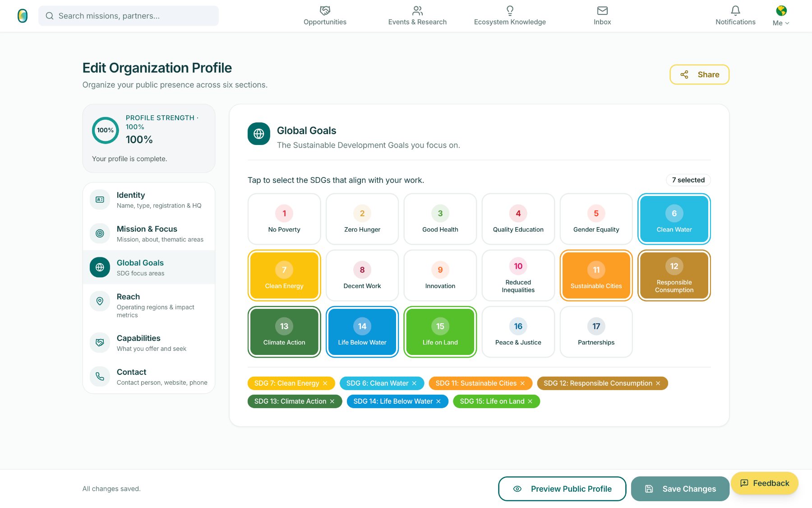Click the search missions, partners field
The height and width of the screenshot is (508, 812).
129,16
